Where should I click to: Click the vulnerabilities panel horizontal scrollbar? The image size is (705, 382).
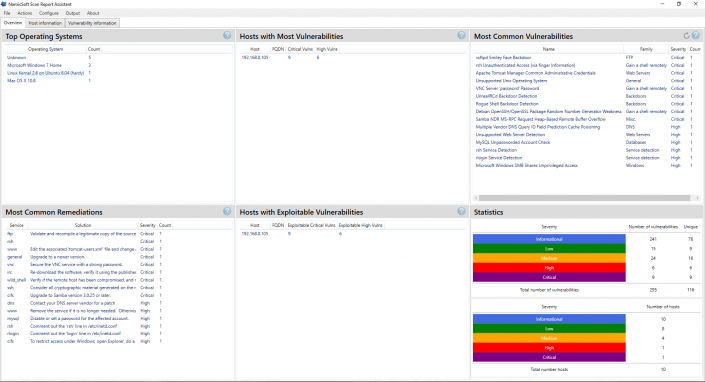click(585, 198)
